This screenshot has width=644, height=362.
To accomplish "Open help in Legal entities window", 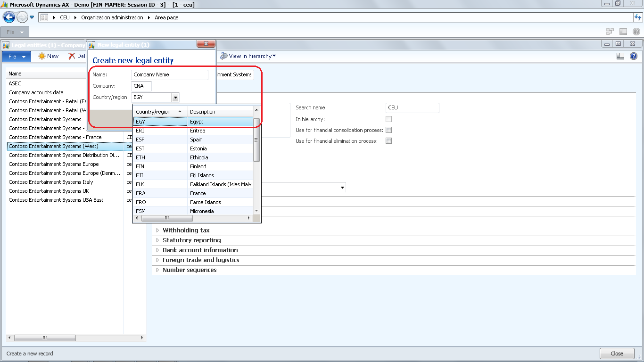I will pos(634,56).
